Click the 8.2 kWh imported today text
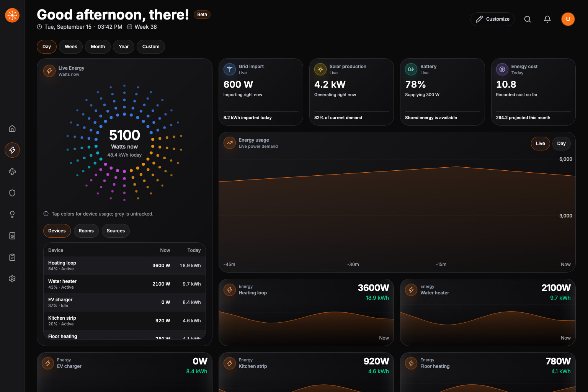This screenshot has width=588, height=392. click(248, 118)
